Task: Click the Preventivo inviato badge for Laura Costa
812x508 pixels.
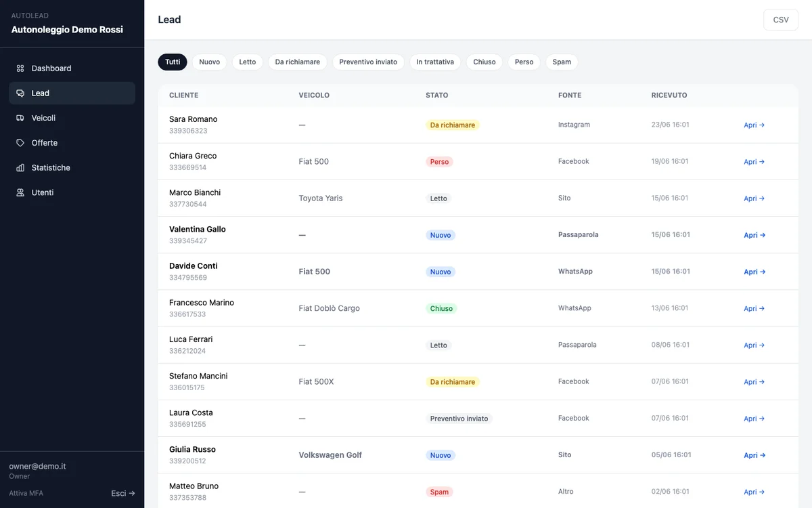Action: (x=459, y=419)
